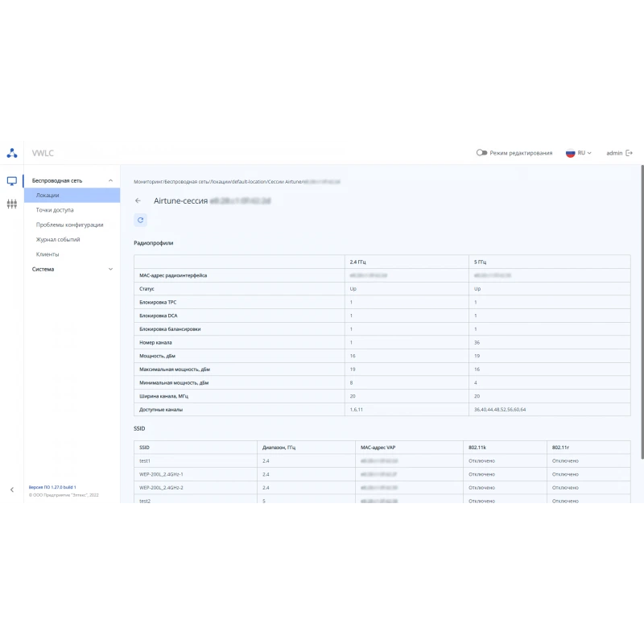Click the breadcrumb navigation path
This screenshot has width=644, height=644.
(x=237, y=182)
